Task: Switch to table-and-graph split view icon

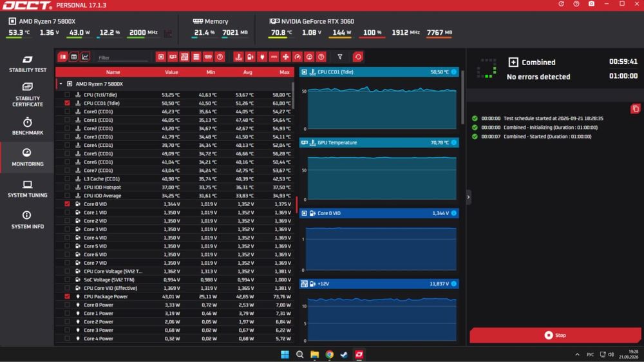Action: point(62,57)
